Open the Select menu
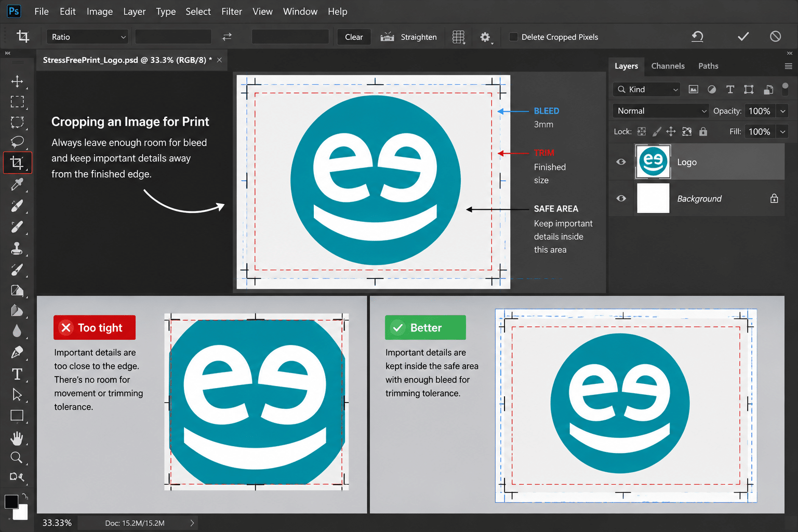The width and height of the screenshot is (798, 532). point(198,11)
